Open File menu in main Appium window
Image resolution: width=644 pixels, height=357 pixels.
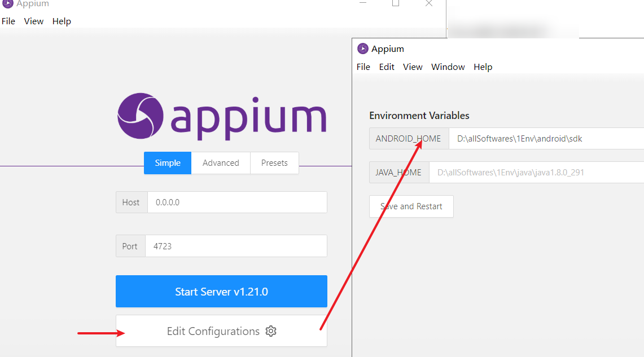pyautogui.click(x=8, y=21)
